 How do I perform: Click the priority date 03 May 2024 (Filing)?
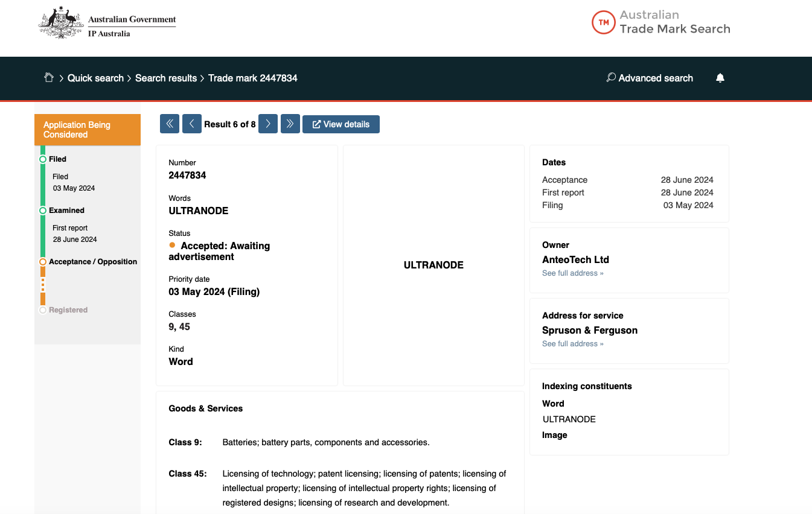click(214, 292)
